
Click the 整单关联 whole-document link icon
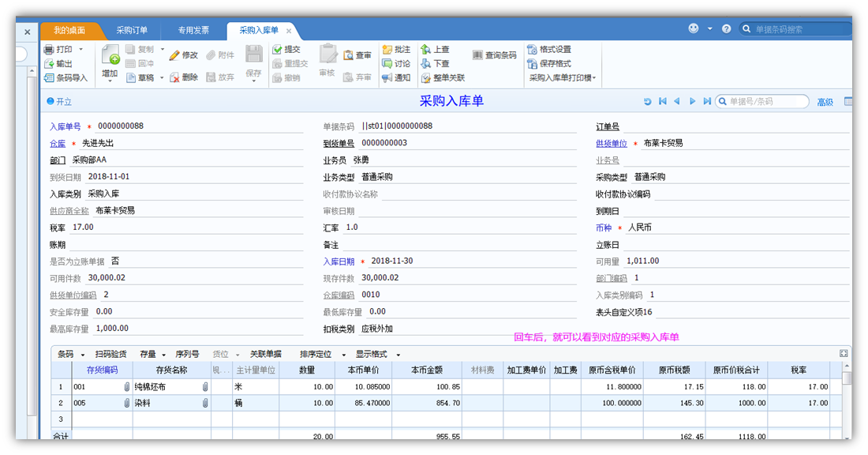coord(425,78)
